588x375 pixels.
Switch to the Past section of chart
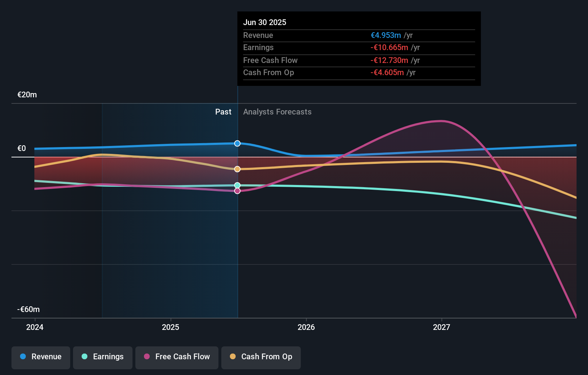(x=223, y=112)
